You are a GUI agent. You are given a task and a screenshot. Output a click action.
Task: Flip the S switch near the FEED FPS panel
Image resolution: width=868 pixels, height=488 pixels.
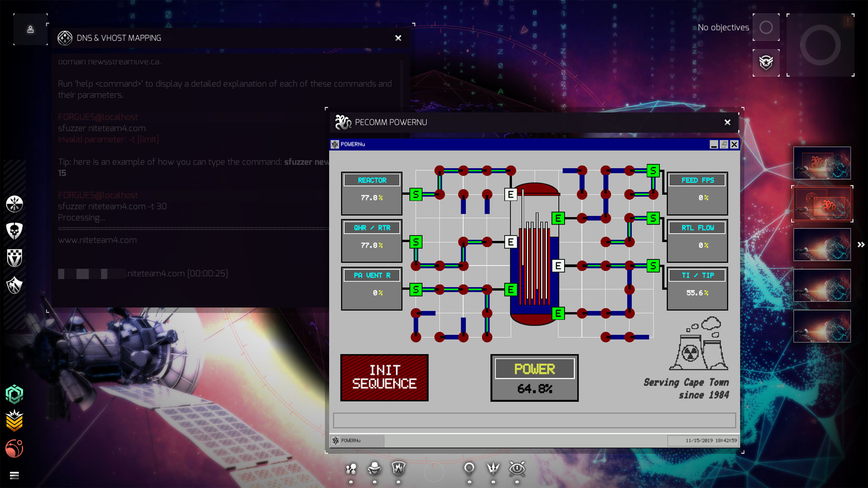[653, 171]
